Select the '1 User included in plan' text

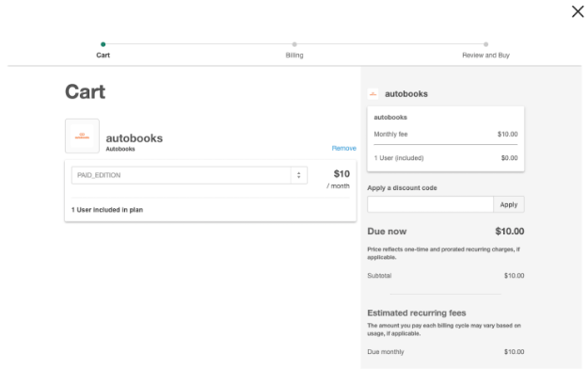click(x=107, y=210)
